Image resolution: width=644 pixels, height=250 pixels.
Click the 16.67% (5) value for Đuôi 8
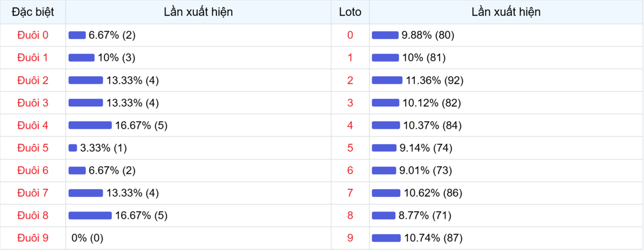point(141,216)
